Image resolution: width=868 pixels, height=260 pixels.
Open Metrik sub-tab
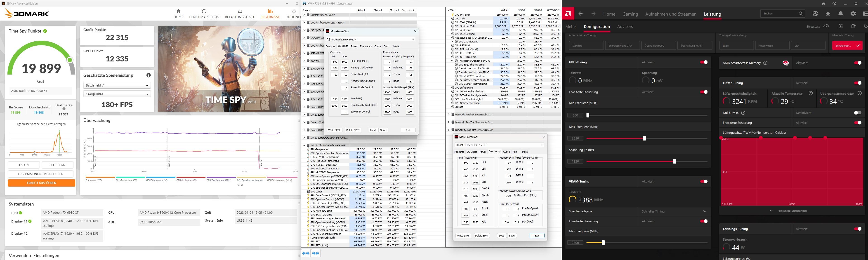(x=571, y=27)
